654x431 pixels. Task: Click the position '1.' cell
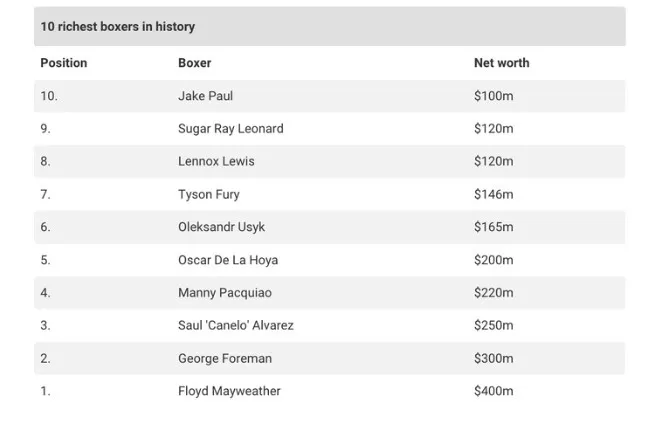[45, 391]
